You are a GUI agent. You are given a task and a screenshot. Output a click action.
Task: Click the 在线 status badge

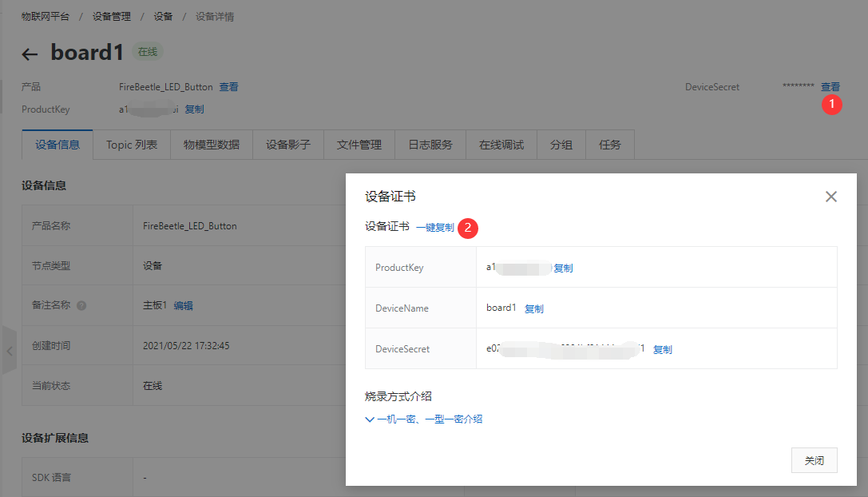click(147, 51)
